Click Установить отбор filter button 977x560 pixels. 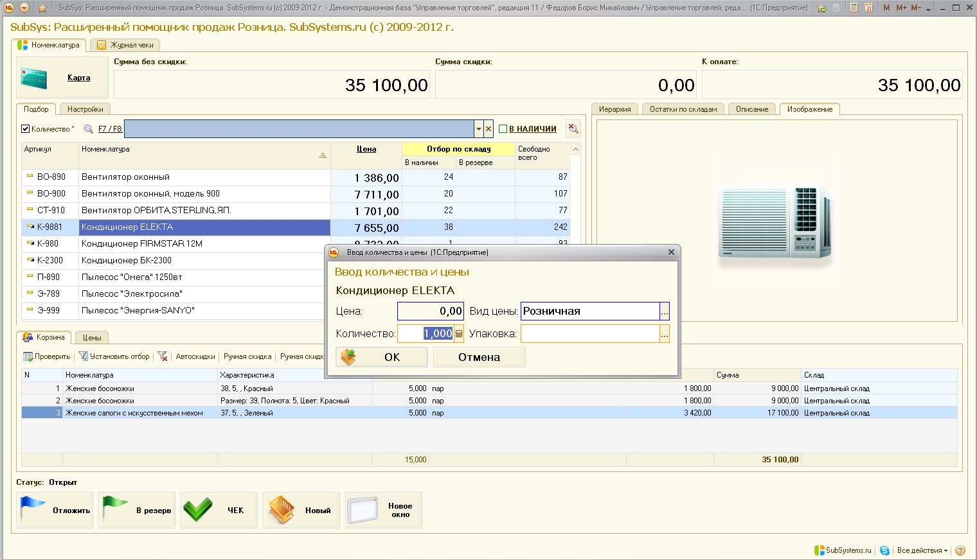[114, 356]
